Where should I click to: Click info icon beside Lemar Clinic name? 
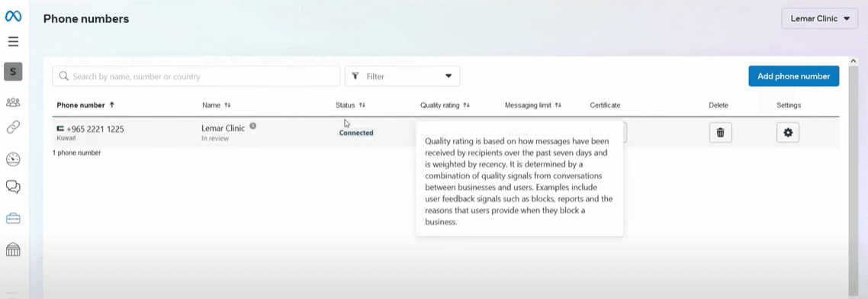point(253,126)
